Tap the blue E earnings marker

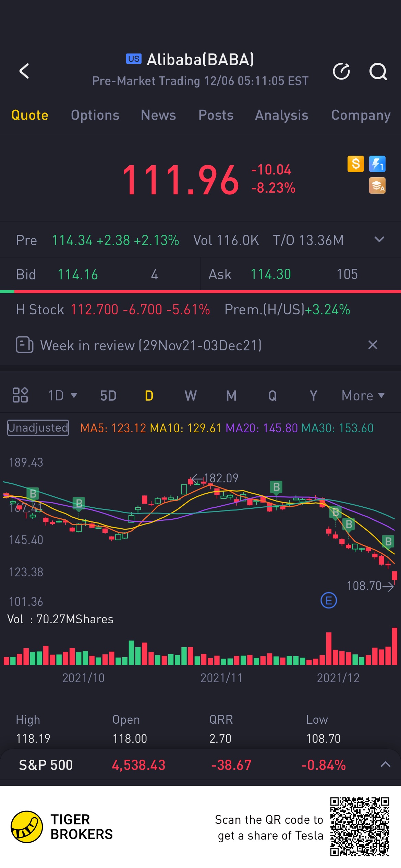pyautogui.click(x=329, y=601)
